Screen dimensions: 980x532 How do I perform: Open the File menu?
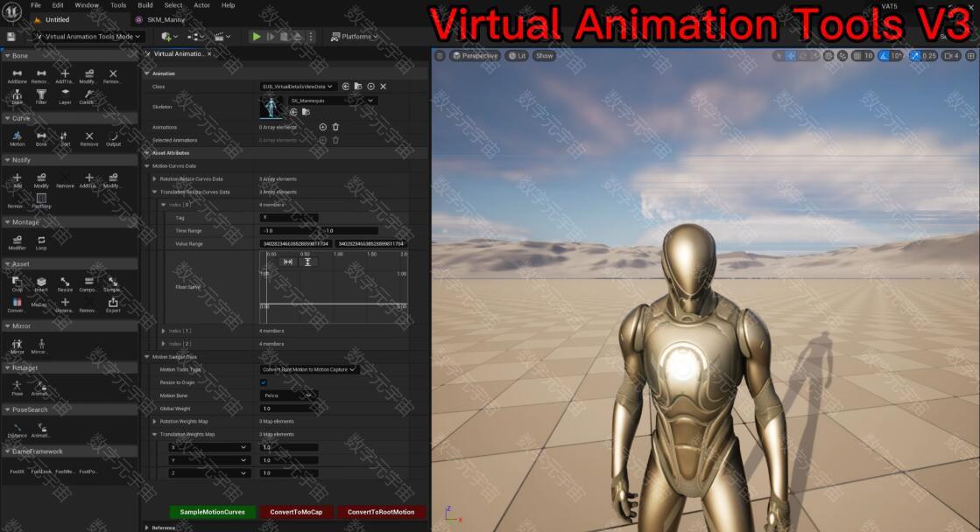[x=36, y=5]
